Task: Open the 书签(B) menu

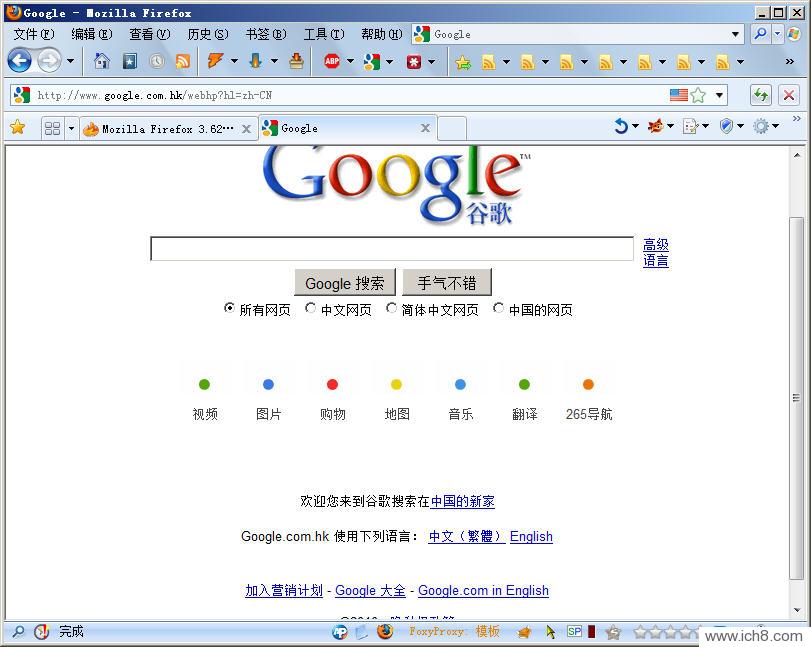Action: click(265, 34)
